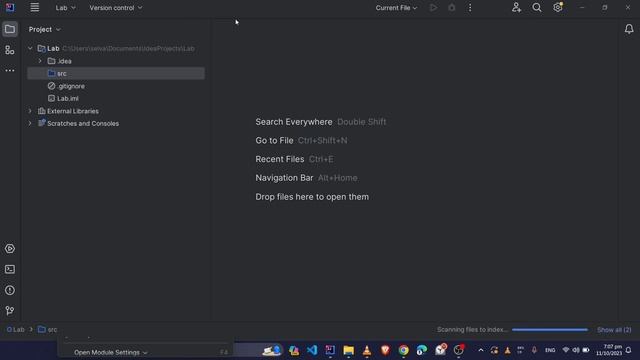This screenshot has height=360, width=640.
Task: Open File Explorer from taskbar
Action: pyautogui.click(x=349, y=350)
